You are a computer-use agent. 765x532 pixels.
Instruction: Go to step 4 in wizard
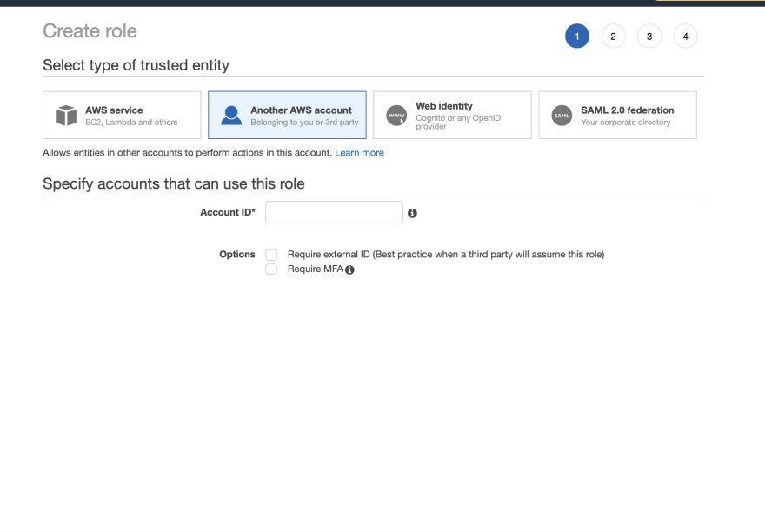click(x=686, y=37)
